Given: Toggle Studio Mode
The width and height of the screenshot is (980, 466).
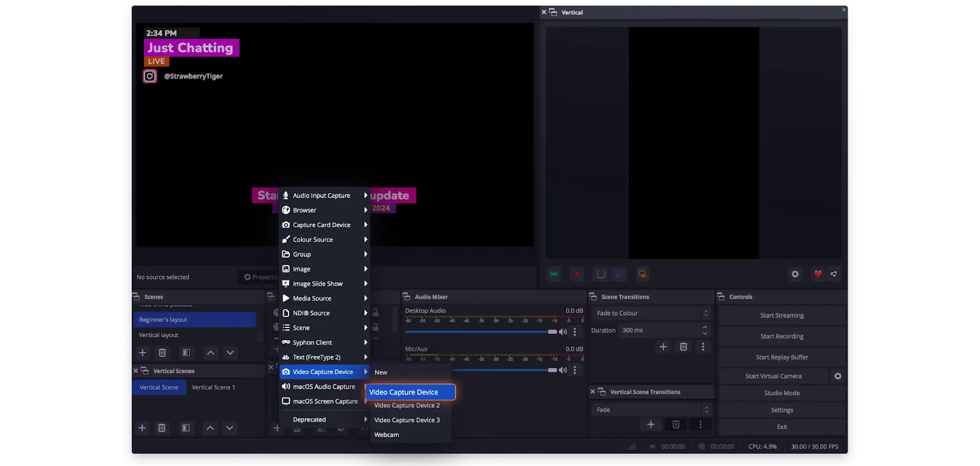Looking at the screenshot, I should pyautogui.click(x=782, y=393).
